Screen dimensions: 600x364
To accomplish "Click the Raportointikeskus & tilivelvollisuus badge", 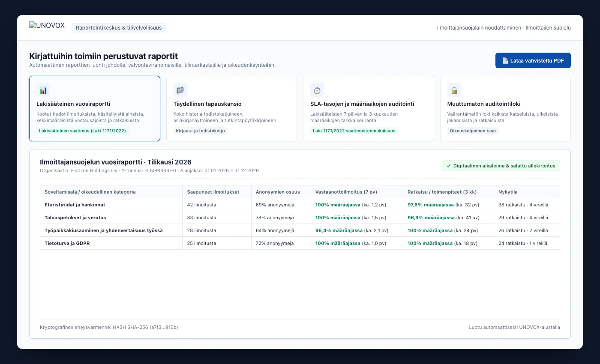I will [119, 28].
